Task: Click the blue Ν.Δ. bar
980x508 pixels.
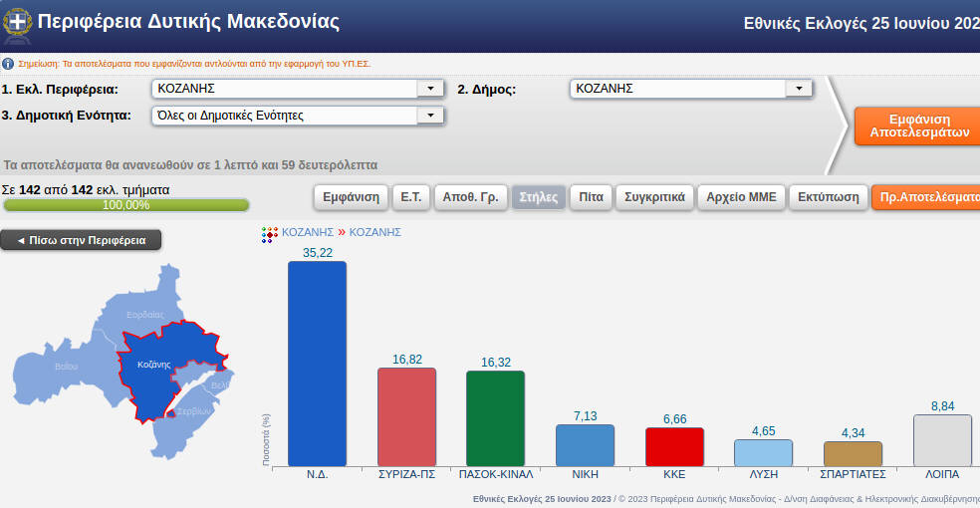Action: click(317, 364)
